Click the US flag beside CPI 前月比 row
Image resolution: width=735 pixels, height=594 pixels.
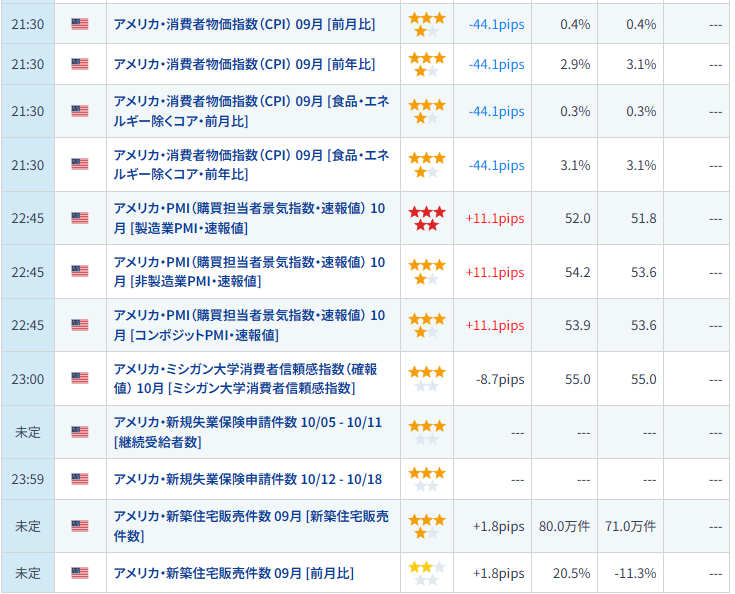(x=80, y=23)
